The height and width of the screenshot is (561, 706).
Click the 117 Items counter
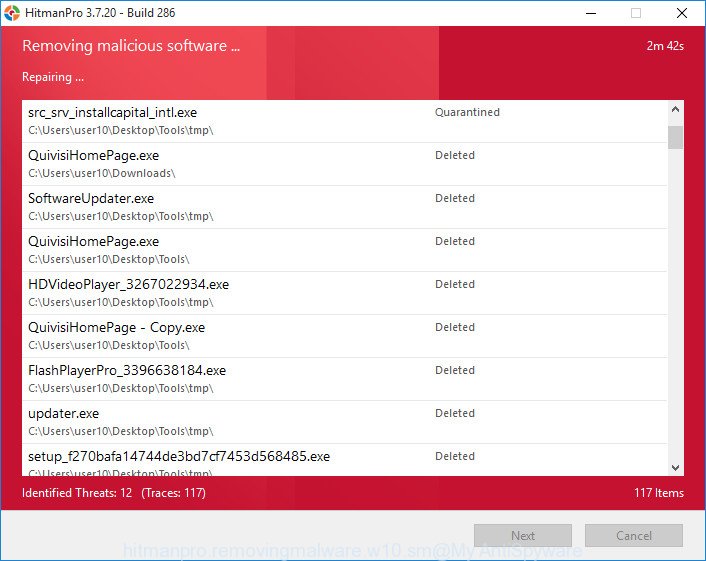click(659, 493)
